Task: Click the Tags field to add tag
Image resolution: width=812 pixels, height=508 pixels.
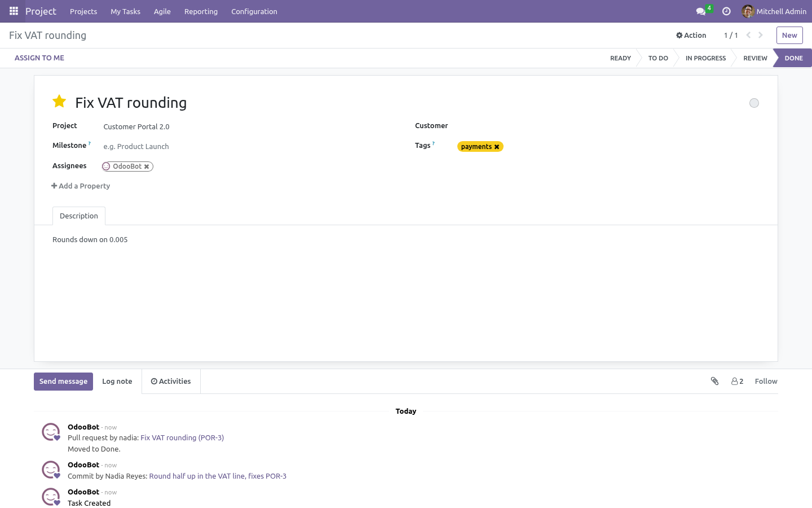Action: (632, 147)
